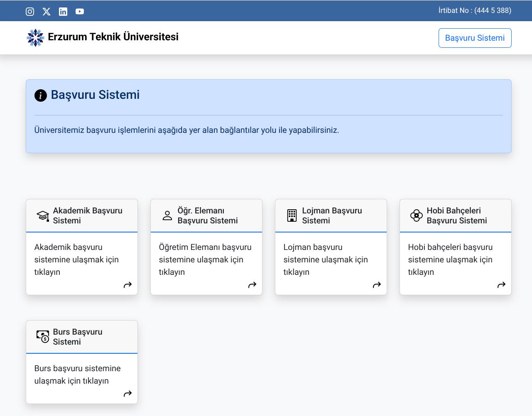The height and width of the screenshot is (416, 532).
Task: Click the person icon on Öğr. Elemanı card
Action: click(167, 215)
